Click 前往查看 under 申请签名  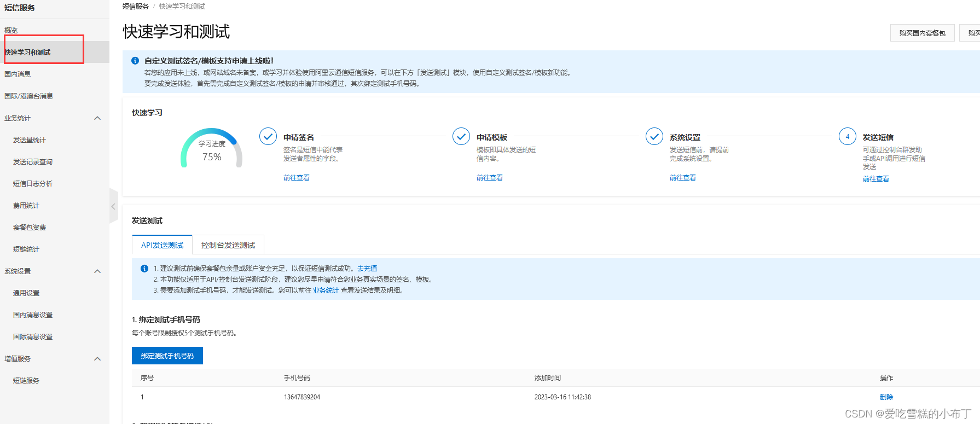297,178
